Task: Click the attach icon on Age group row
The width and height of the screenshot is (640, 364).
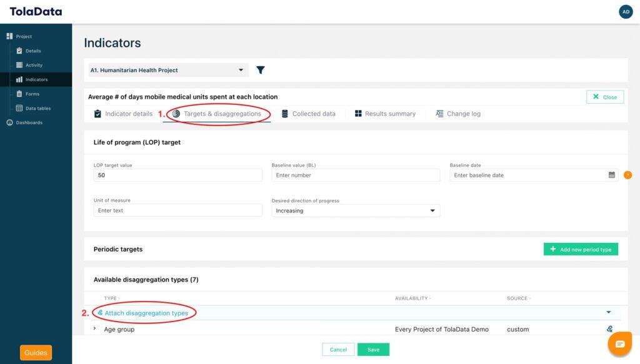Action: tap(609, 329)
